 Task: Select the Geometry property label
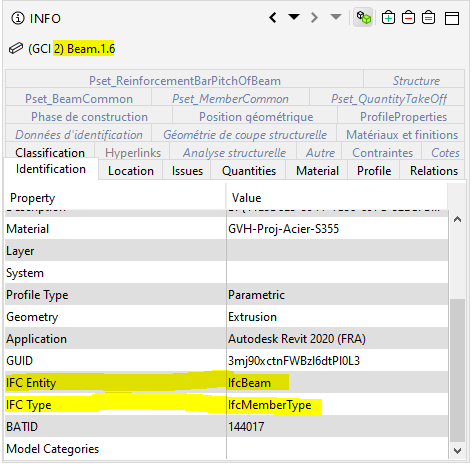pos(32,317)
